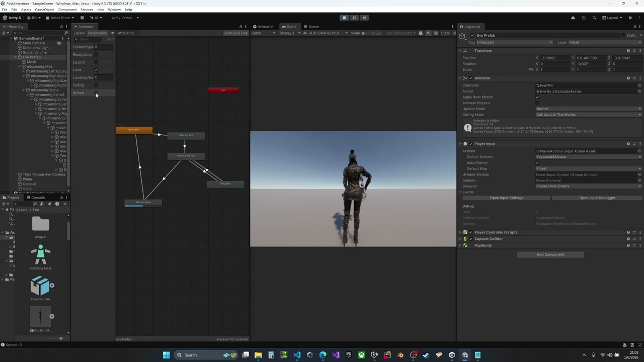Open the Layer dropdown showing Player
This screenshot has height=362, width=644.
tap(605, 42)
